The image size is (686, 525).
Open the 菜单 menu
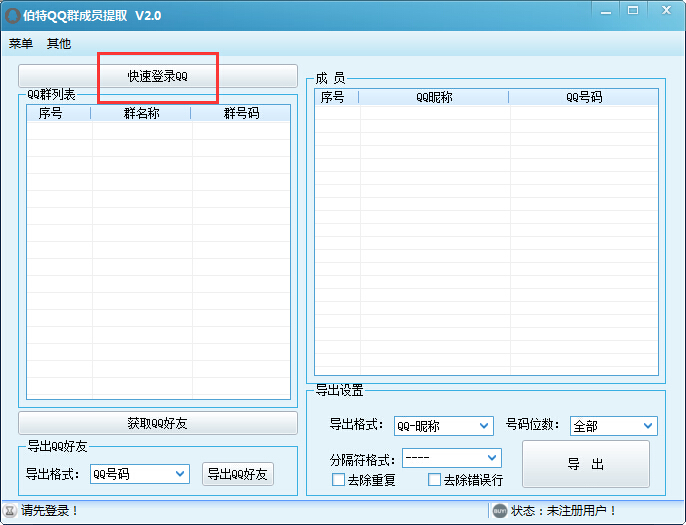pyautogui.click(x=21, y=43)
